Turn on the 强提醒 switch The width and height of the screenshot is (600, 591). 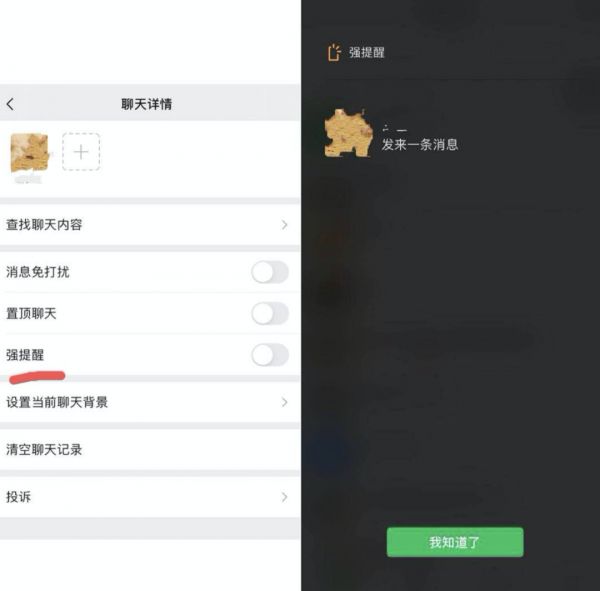click(x=270, y=355)
